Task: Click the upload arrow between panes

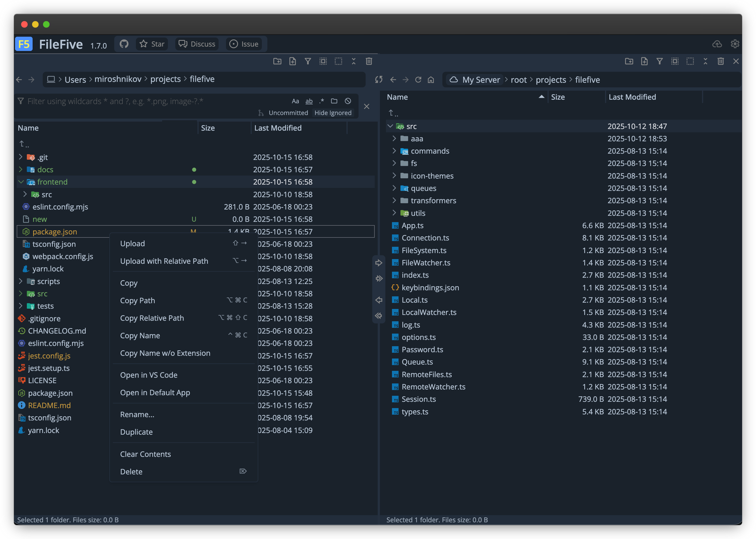Action: (379, 263)
